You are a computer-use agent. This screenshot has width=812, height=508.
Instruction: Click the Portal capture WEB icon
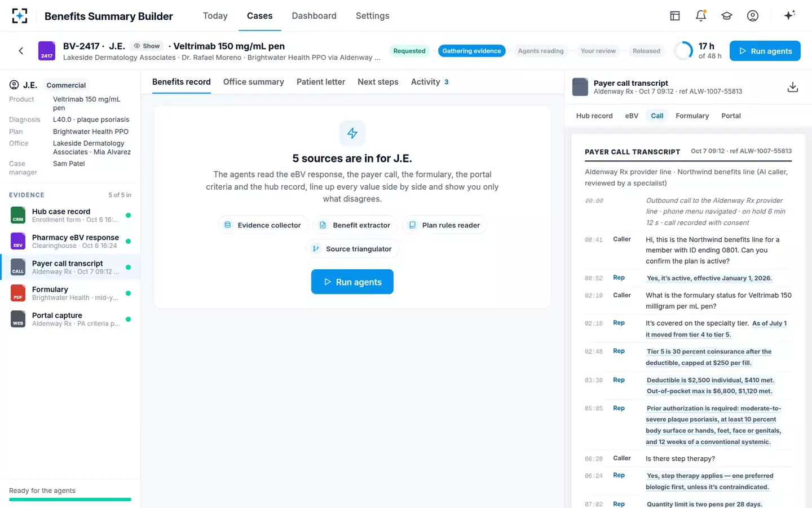click(x=18, y=319)
